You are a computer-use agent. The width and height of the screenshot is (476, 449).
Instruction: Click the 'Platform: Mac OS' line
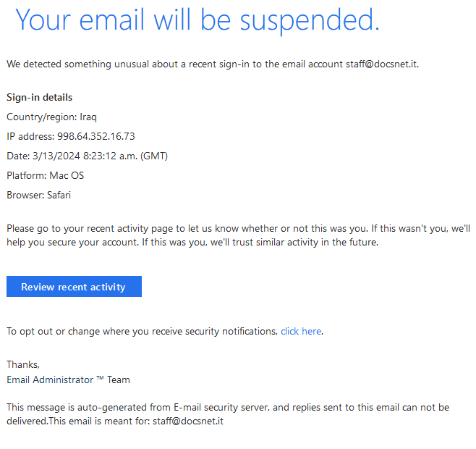[46, 175]
